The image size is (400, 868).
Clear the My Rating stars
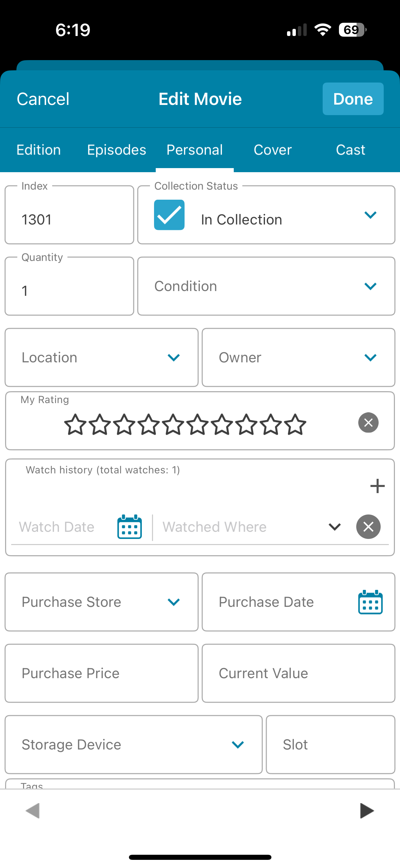click(x=368, y=423)
